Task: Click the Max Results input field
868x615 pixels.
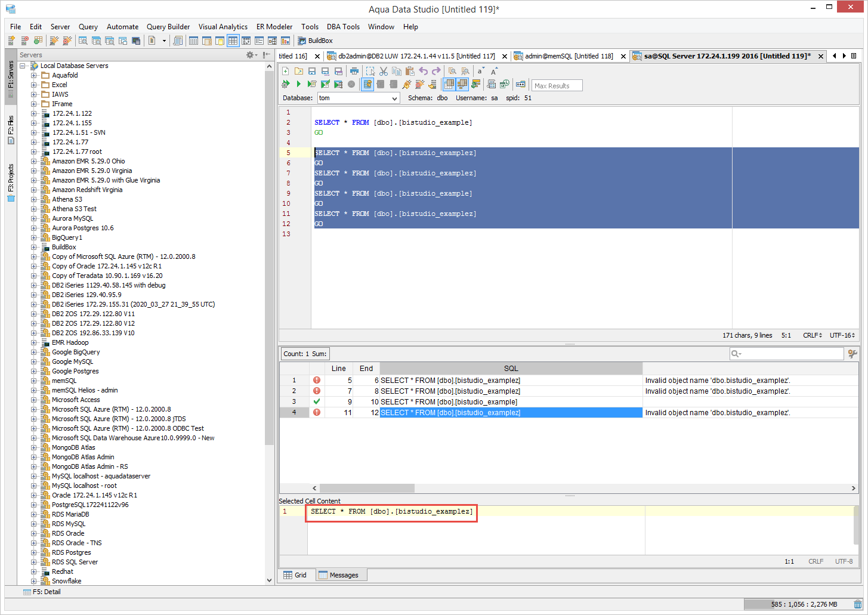Action: pyautogui.click(x=557, y=85)
